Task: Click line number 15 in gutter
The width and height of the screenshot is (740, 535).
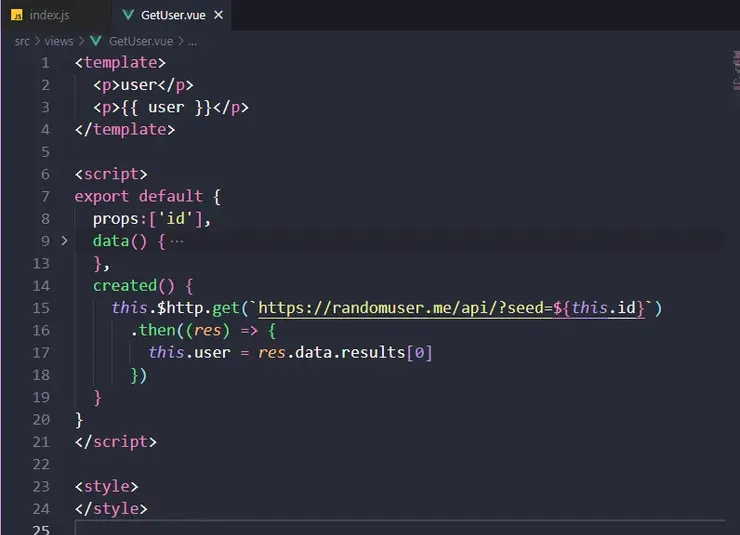Action: tap(41, 308)
